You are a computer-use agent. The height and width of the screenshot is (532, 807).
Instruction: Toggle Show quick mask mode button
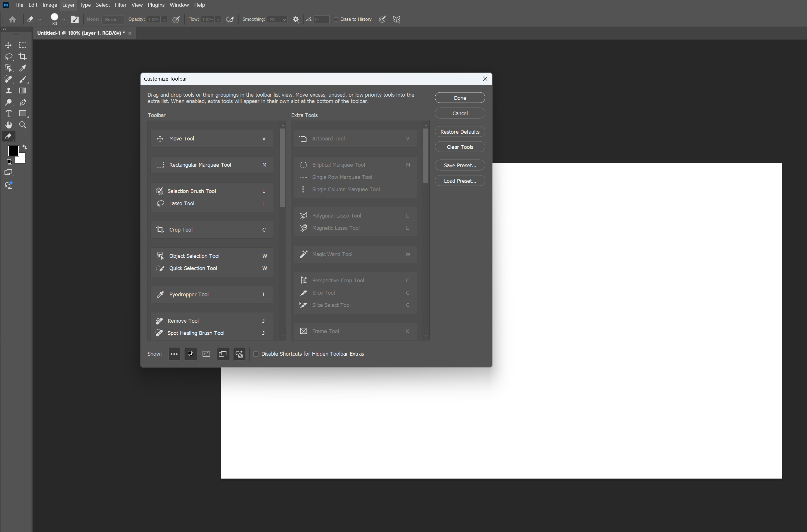pos(206,354)
